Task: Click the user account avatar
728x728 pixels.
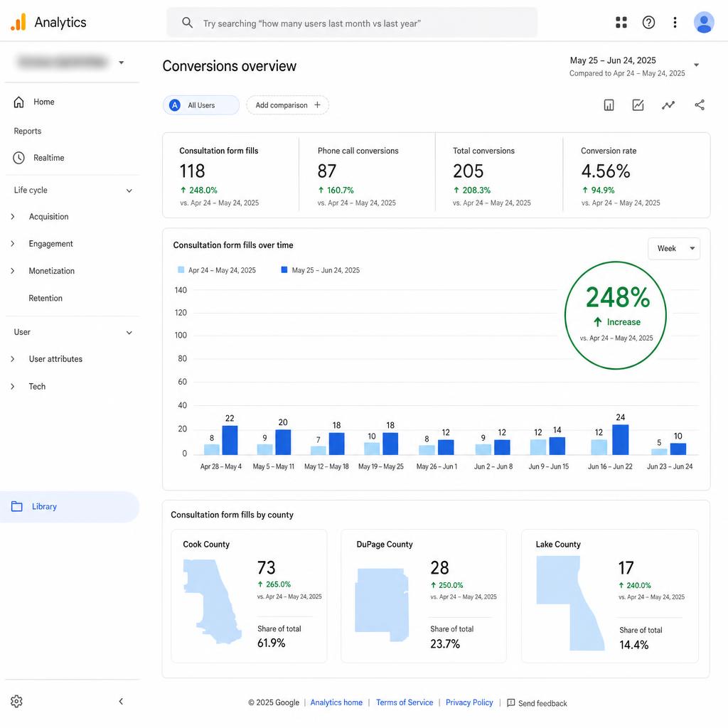Action: (704, 22)
